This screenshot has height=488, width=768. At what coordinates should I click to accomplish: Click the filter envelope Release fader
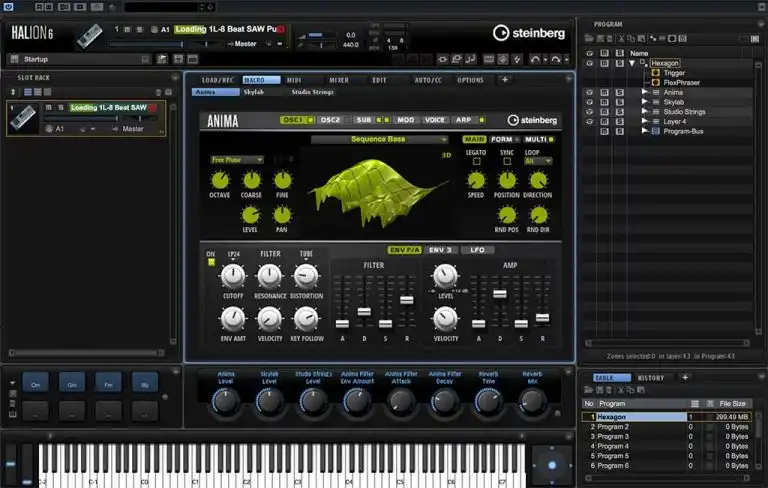tap(407, 300)
